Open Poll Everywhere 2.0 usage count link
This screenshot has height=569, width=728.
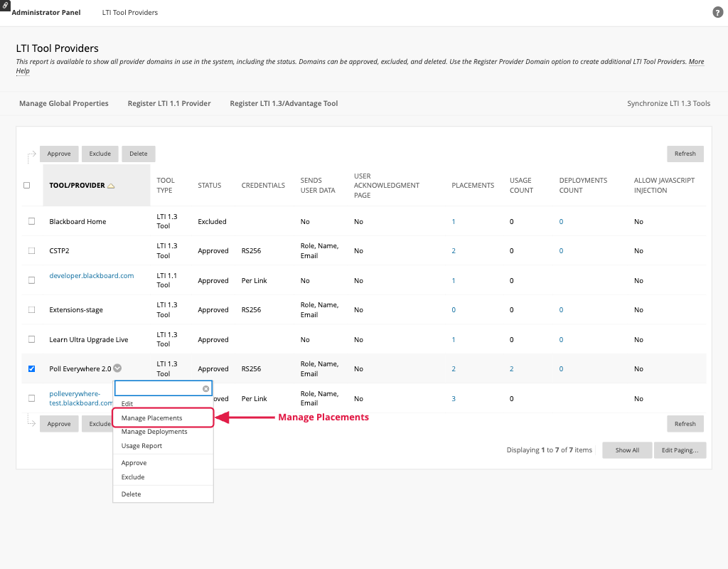(512, 369)
